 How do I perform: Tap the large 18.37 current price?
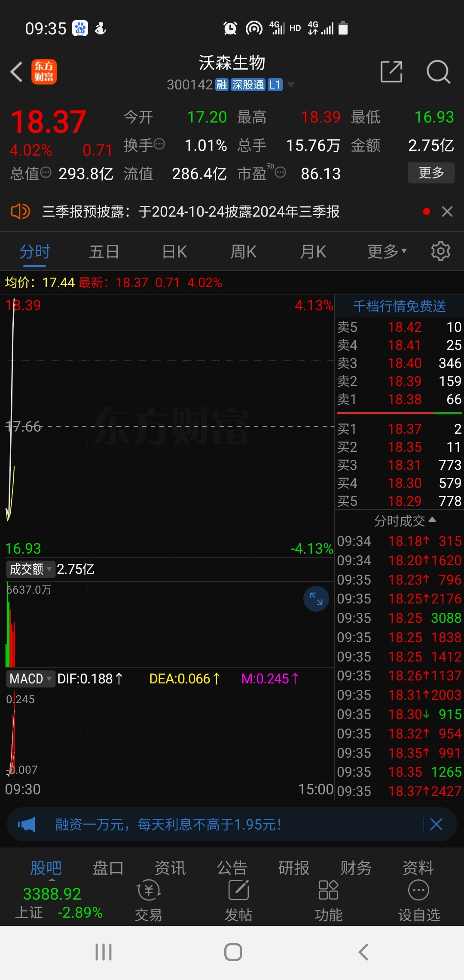pos(48,122)
